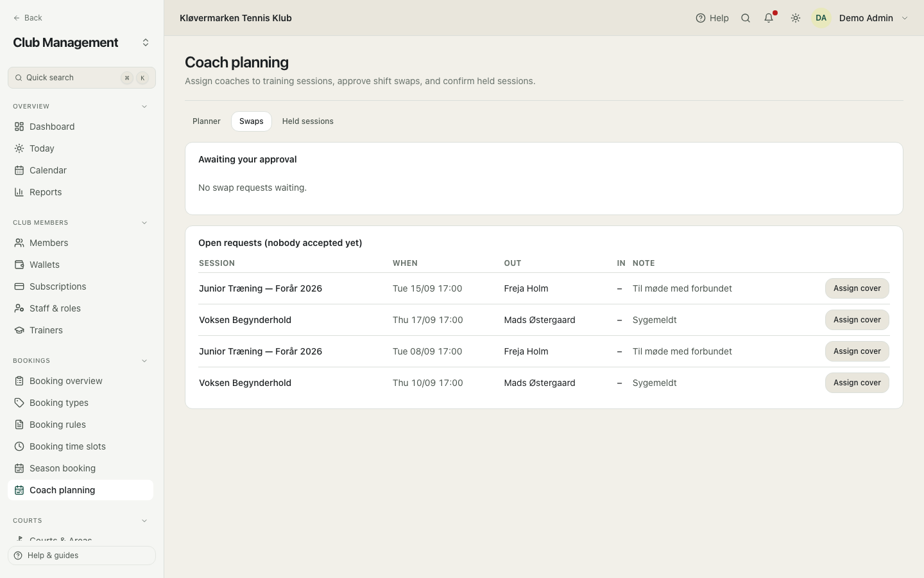924x578 pixels.
Task: Open notifications bell icon
Action: click(x=769, y=18)
